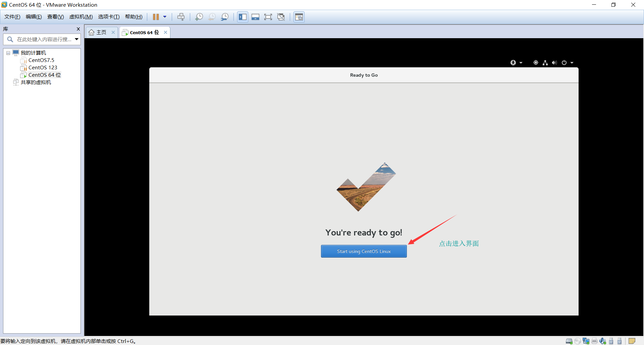Open the guest power menu
This screenshot has height=345, width=644.
pyautogui.click(x=567, y=63)
